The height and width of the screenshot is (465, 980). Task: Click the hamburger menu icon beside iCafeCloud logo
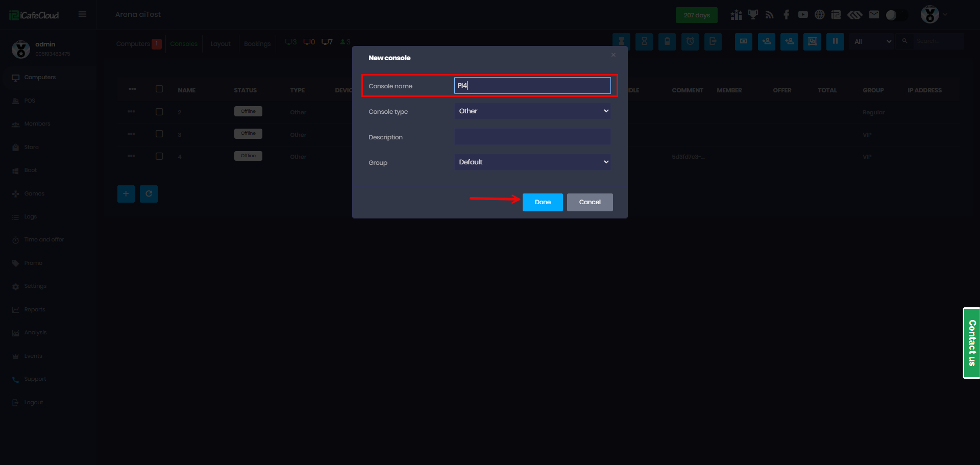82,14
